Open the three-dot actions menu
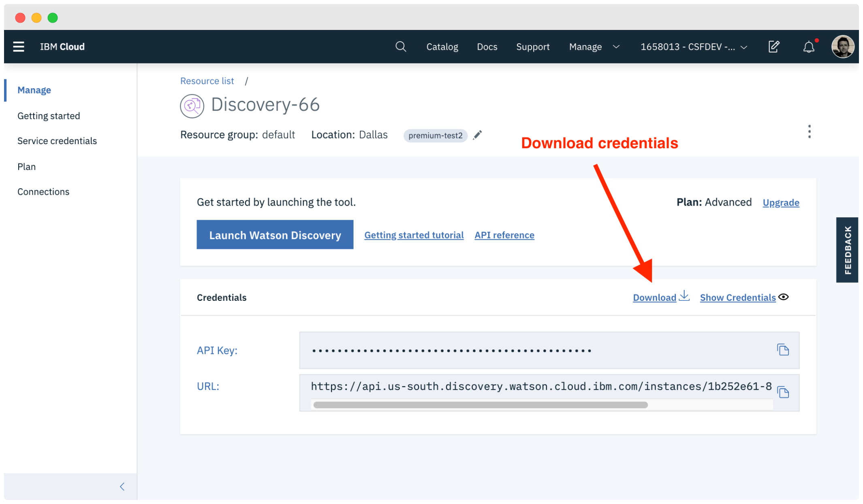863x504 pixels. pyautogui.click(x=809, y=132)
